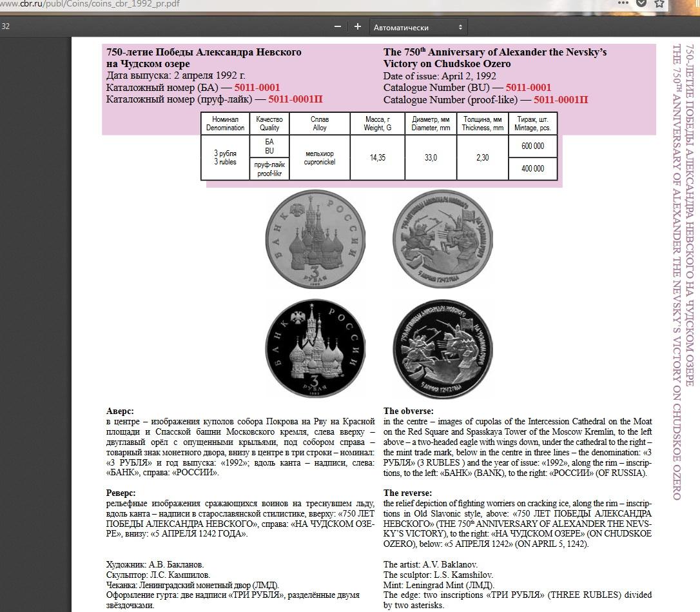Click the 'пруф-лайк proof-likr' quality cell
Screen dimensions: 700x612
click(269, 169)
